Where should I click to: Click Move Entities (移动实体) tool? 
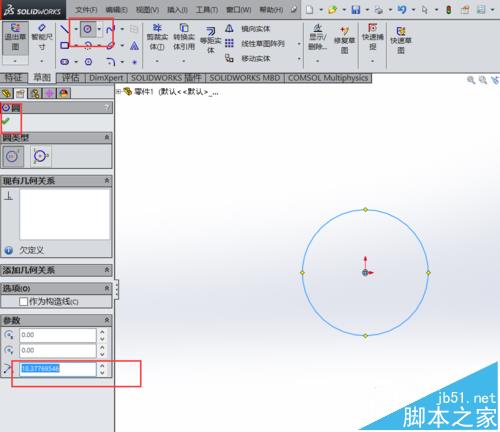(x=248, y=58)
